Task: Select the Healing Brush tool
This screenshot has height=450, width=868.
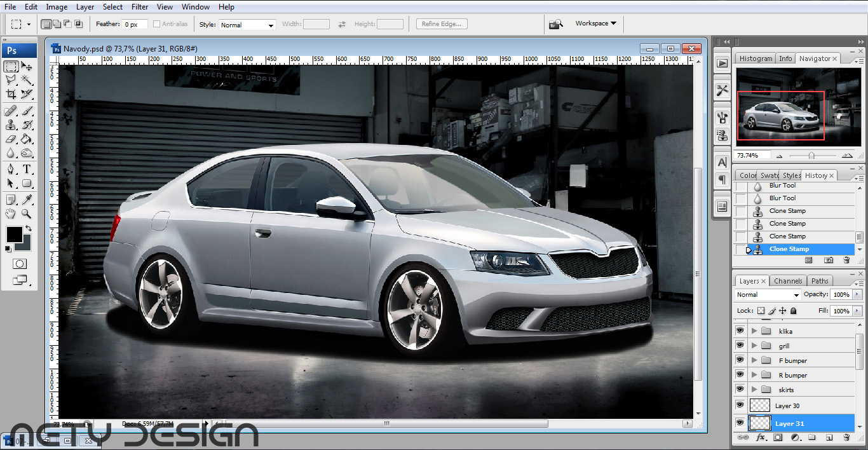Action: click(x=11, y=111)
